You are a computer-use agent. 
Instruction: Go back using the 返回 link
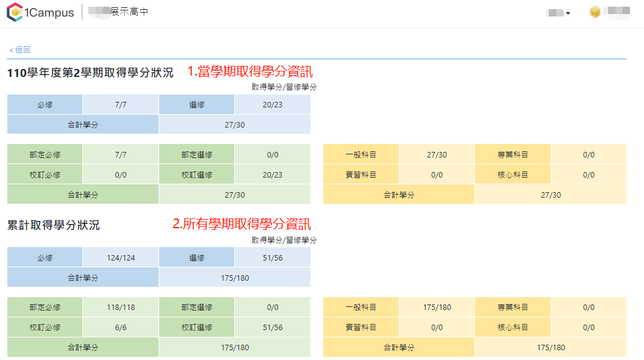pos(20,49)
